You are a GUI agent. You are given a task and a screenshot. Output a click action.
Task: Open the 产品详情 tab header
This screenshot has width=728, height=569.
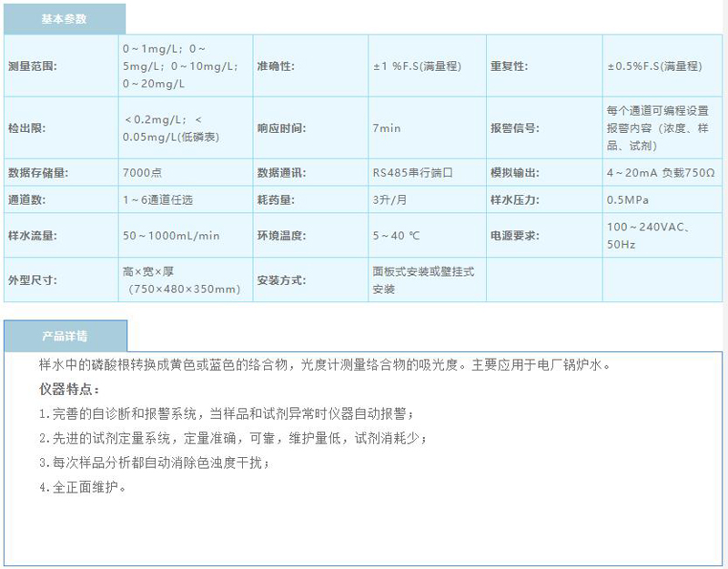[64, 336]
